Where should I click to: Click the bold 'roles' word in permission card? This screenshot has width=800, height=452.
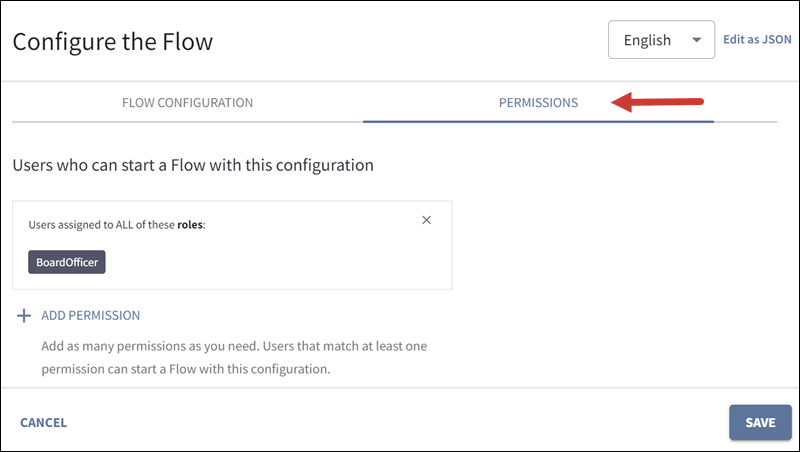pyautogui.click(x=188, y=226)
